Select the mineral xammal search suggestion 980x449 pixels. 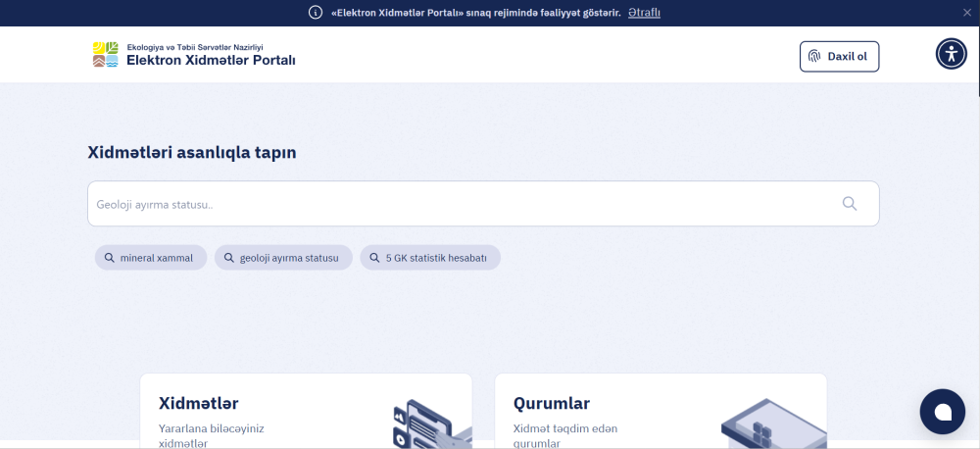(x=151, y=258)
